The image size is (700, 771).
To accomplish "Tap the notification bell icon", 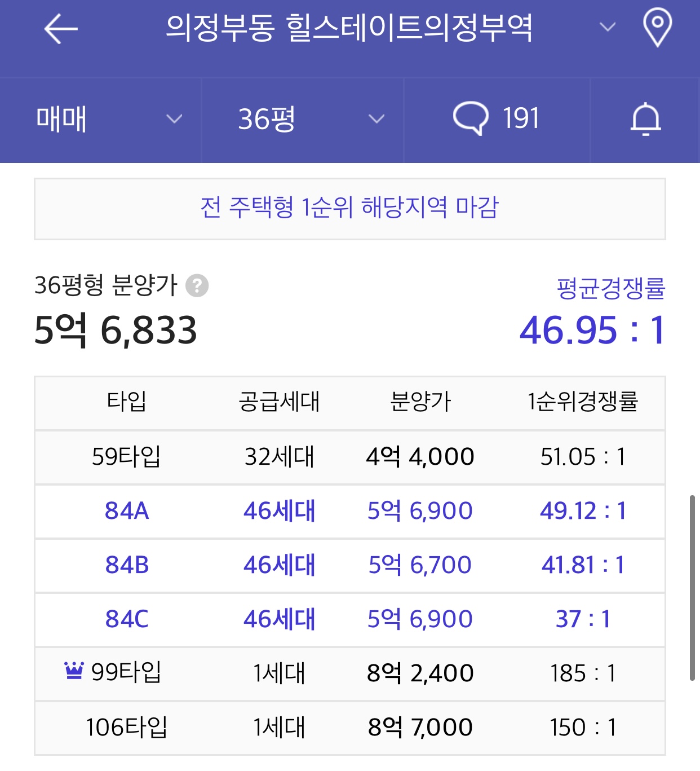I will click(x=645, y=119).
